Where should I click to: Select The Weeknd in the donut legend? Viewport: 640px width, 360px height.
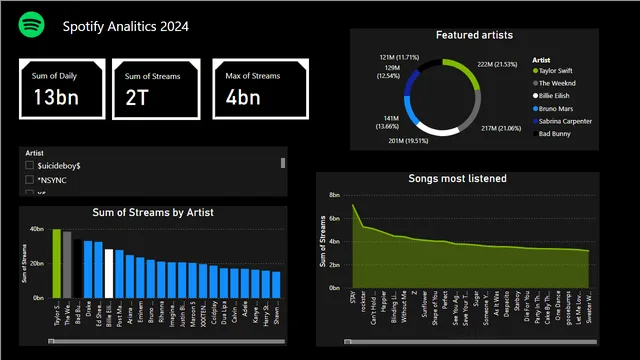[x=554, y=83]
